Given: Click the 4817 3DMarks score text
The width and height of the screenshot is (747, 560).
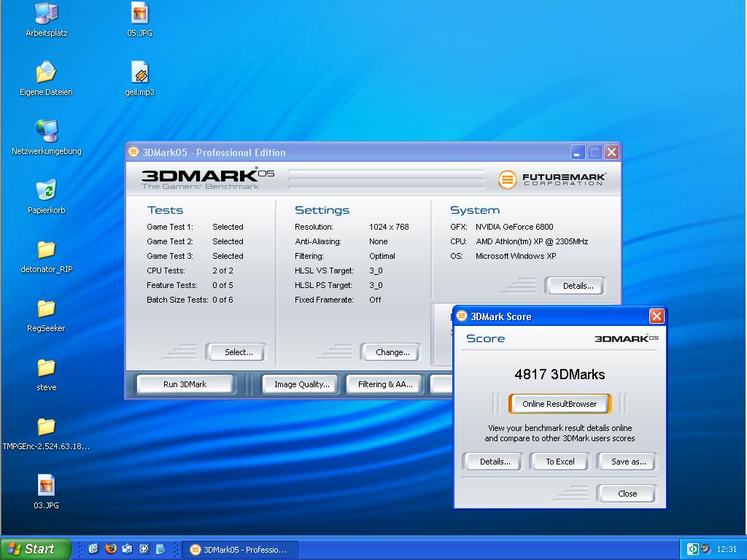Looking at the screenshot, I should pos(560,374).
